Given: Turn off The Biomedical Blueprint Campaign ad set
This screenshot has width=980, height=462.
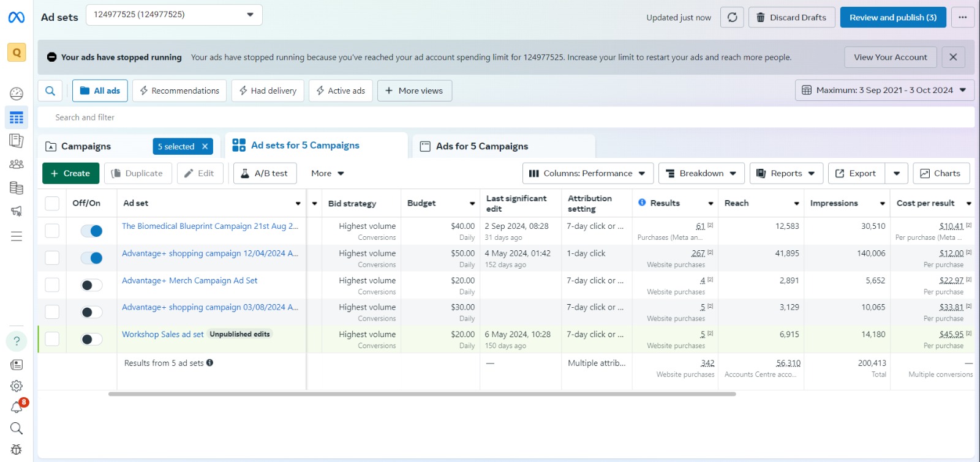Looking at the screenshot, I should (92, 231).
